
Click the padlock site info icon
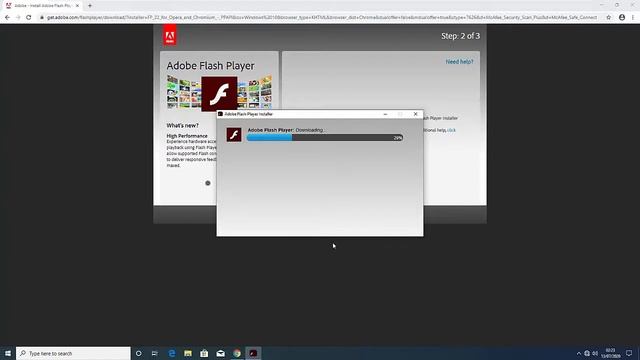[42, 17]
